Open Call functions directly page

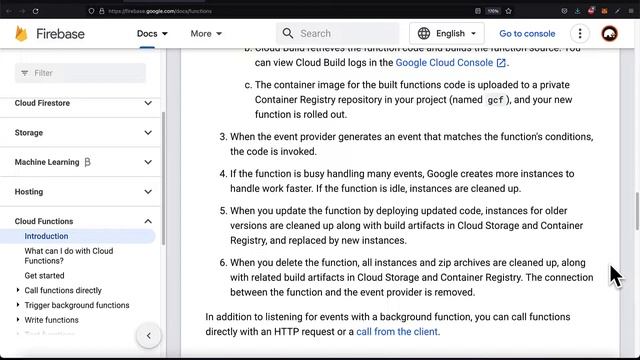(63, 291)
